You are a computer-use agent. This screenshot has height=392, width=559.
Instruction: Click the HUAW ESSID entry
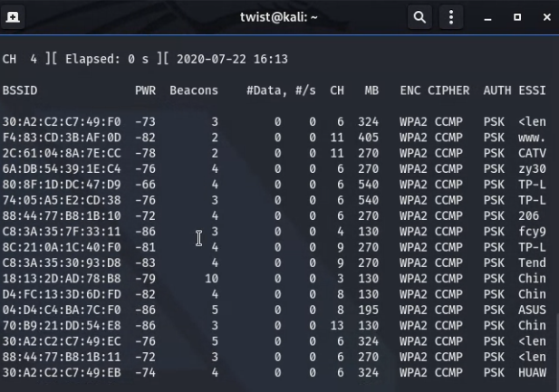pyautogui.click(x=532, y=373)
